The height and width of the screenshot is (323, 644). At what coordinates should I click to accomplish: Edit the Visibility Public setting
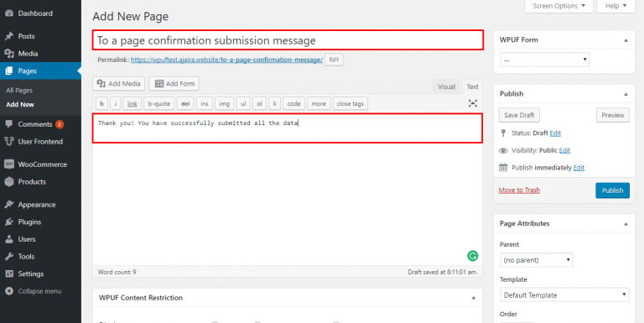[x=564, y=150]
